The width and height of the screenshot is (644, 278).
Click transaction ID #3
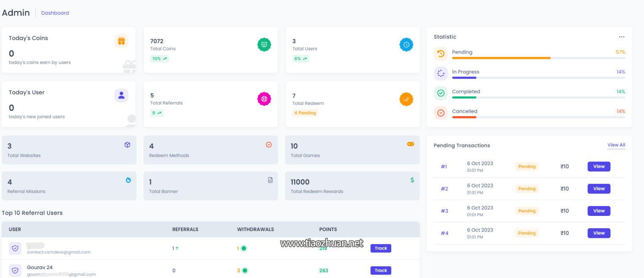click(445, 211)
